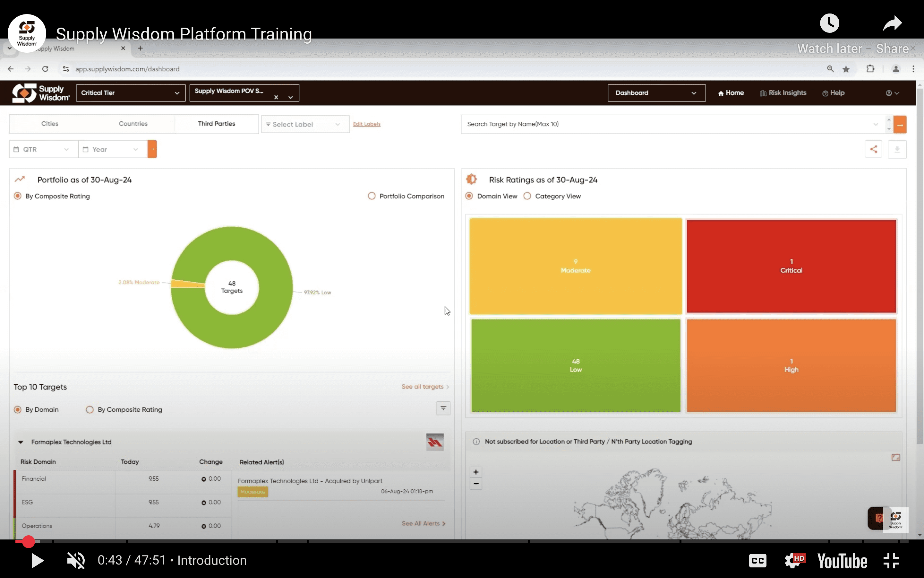Zoom icon in address bar
This screenshot has height=578, width=924.
click(x=830, y=69)
